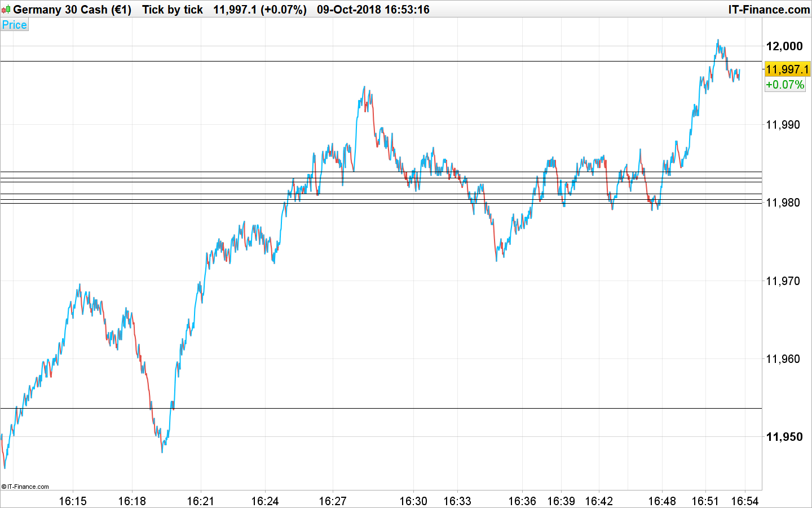Click the 'Tick by tick' timeframe label
The image size is (812, 508).
point(173,10)
